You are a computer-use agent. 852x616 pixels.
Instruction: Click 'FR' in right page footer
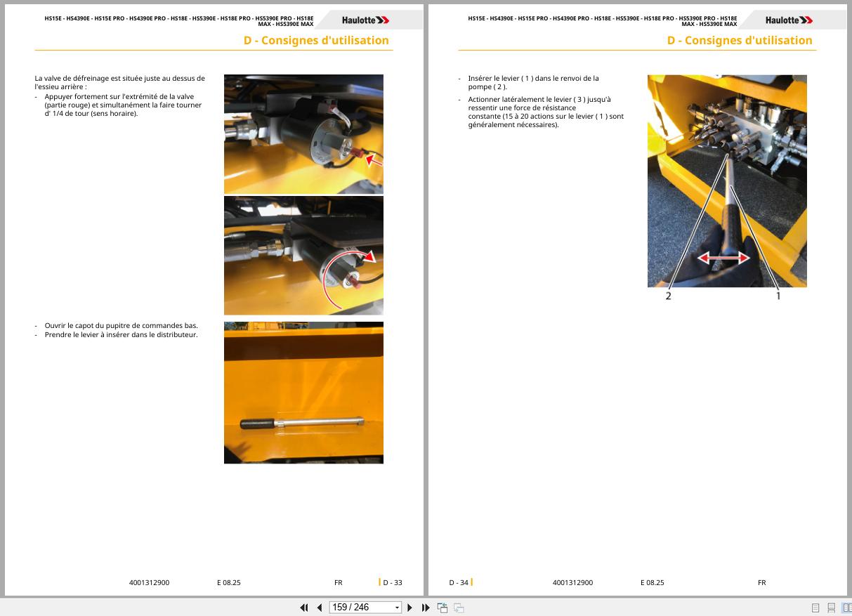pos(762,582)
